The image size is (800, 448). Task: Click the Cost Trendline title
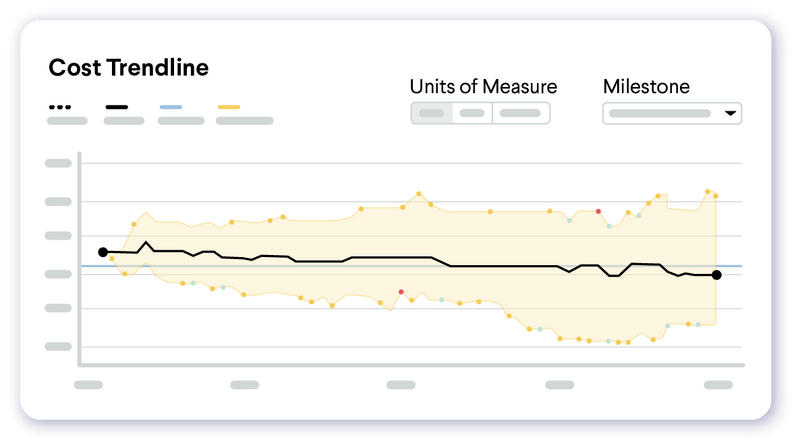[129, 68]
